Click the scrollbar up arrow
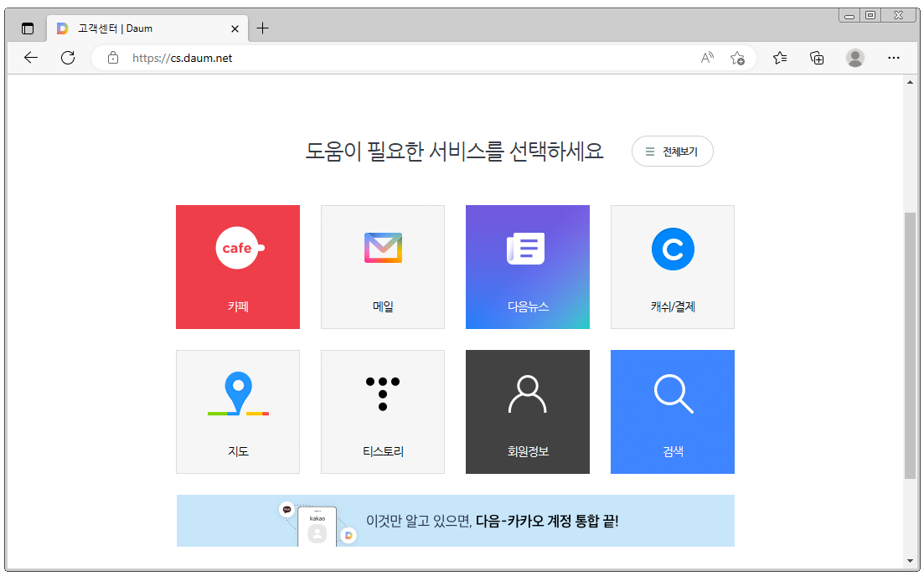The width and height of the screenshot is (924, 576). 910,82
